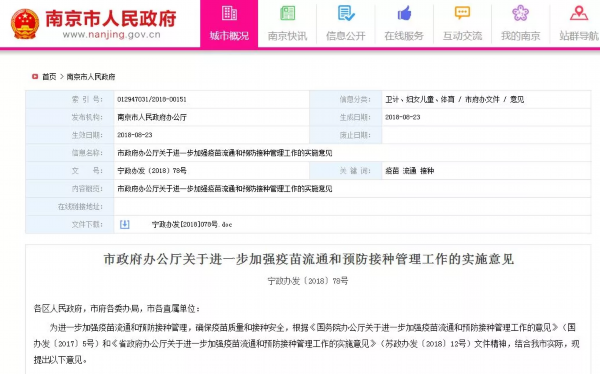Screen dimensions: 600x374
Task: Click the 发布机构 label cell
Action: tap(70, 118)
